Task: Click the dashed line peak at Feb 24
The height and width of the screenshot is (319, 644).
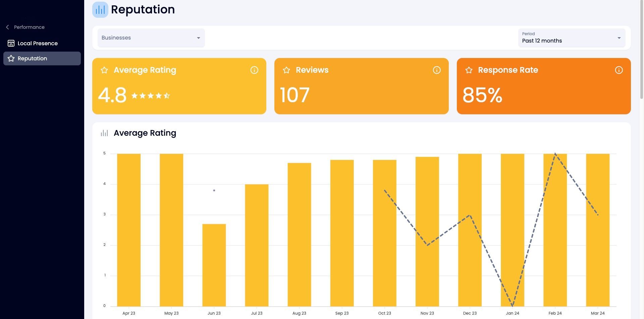Action: pyautogui.click(x=555, y=154)
